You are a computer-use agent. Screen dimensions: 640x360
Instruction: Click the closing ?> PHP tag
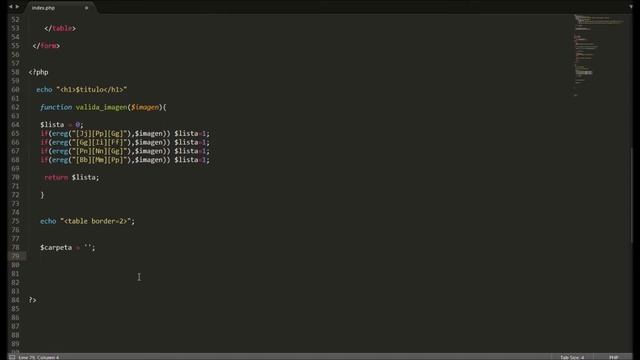33,300
